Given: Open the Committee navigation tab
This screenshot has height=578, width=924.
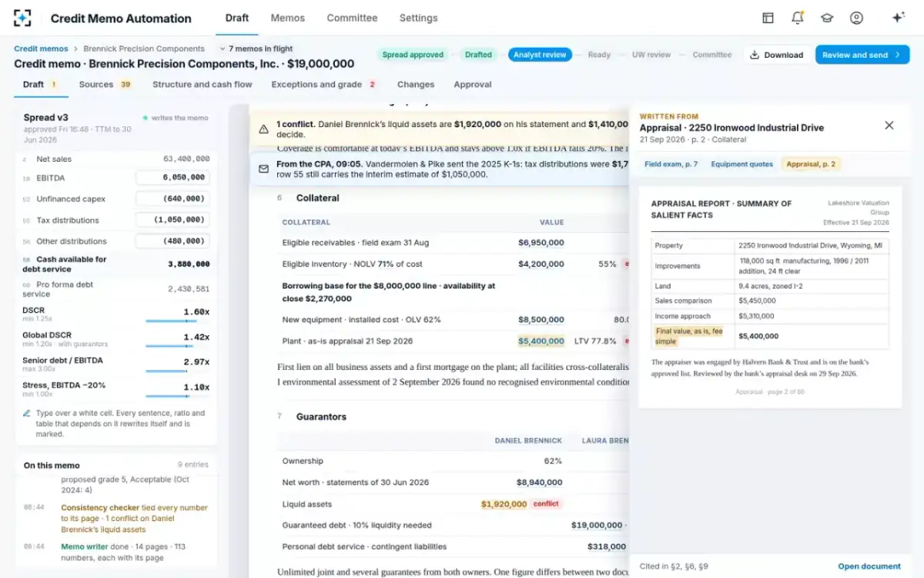Looking at the screenshot, I should point(352,18).
